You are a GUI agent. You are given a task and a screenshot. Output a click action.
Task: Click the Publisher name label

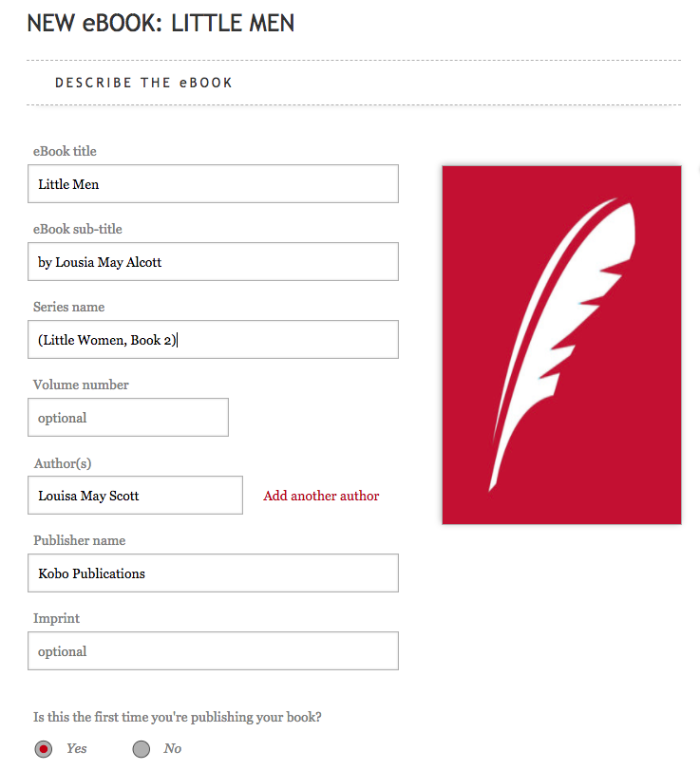coord(80,540)
